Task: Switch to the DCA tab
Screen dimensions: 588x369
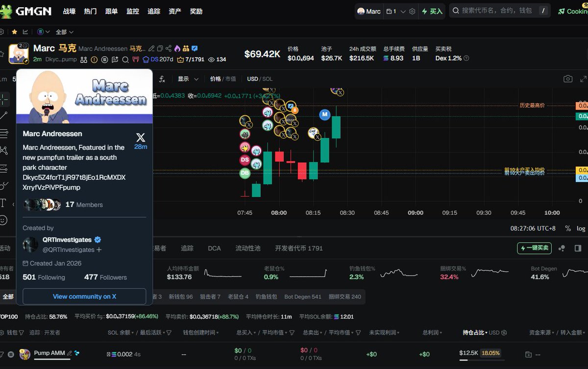Action: tap(214, 248)
